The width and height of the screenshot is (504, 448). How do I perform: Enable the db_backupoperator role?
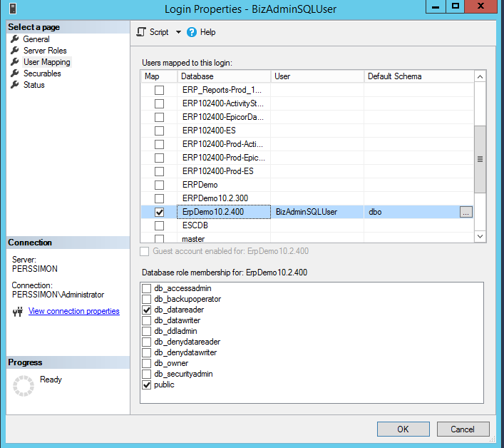(x=147, y=299)
